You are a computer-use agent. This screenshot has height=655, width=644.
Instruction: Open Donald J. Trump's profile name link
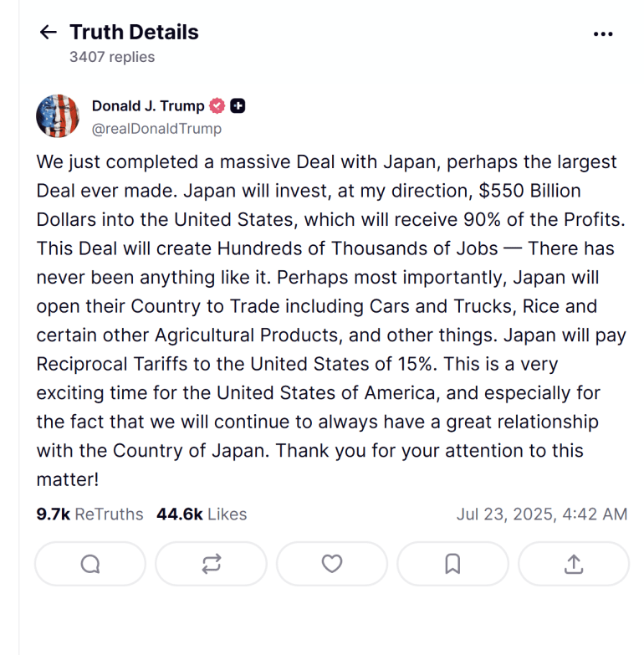click(x=148, y=106)
